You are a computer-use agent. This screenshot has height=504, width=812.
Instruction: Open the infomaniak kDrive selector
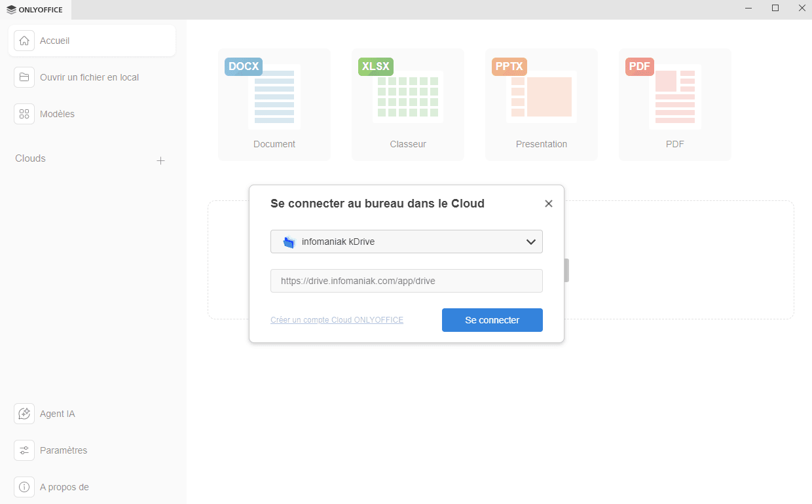tap(406, 241)
